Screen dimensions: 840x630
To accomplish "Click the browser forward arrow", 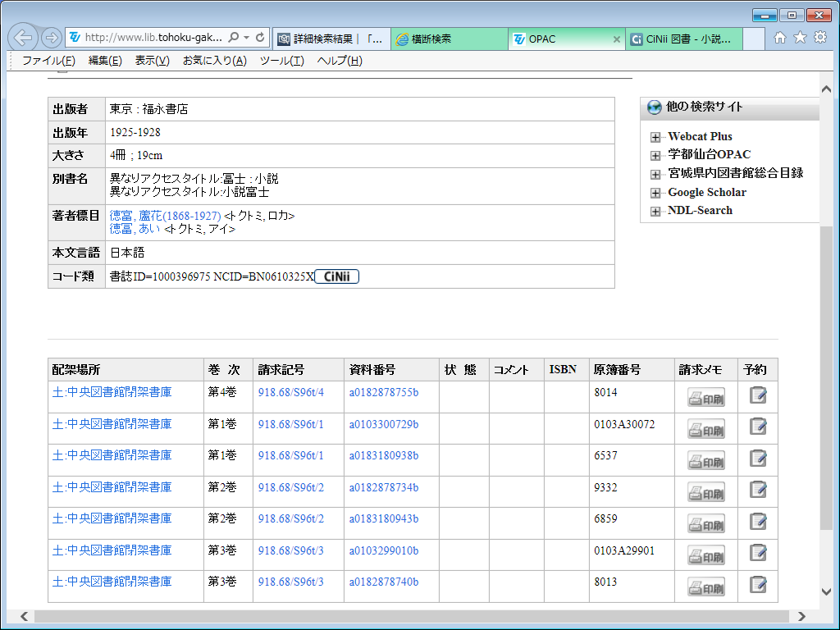I will point(52,38).
